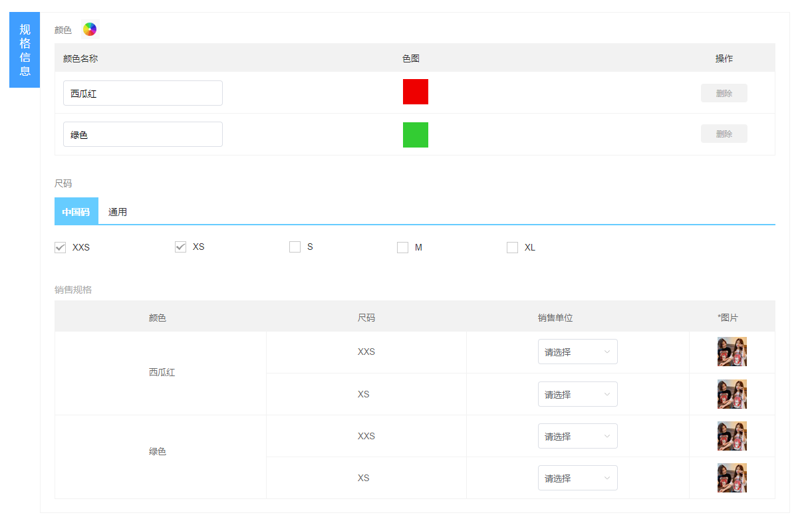Click the *图片 column header
812x527 pixels.
point(728,318)
